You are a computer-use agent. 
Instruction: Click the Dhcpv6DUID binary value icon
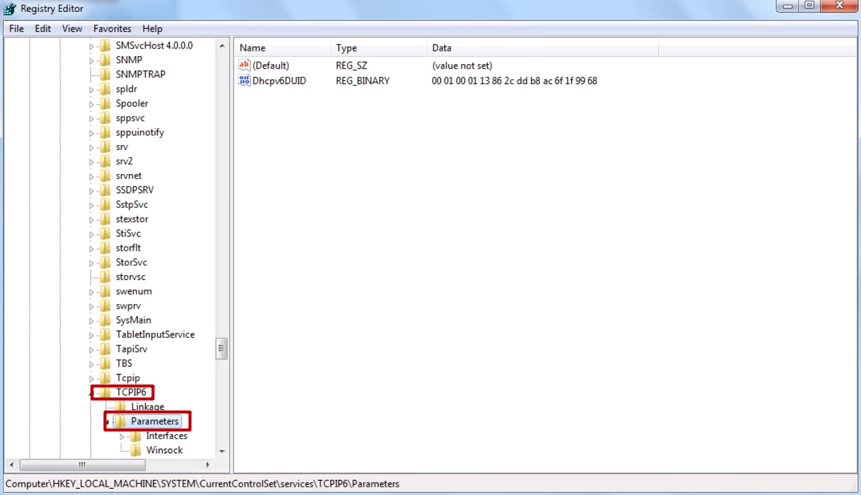(x=244, y=81)
